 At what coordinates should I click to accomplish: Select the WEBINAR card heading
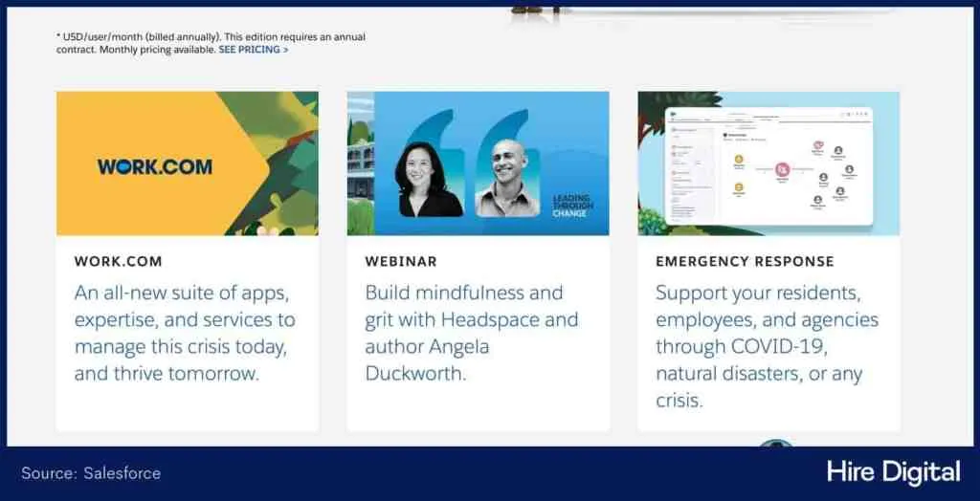pyautogui.click(x=401, y=262)
